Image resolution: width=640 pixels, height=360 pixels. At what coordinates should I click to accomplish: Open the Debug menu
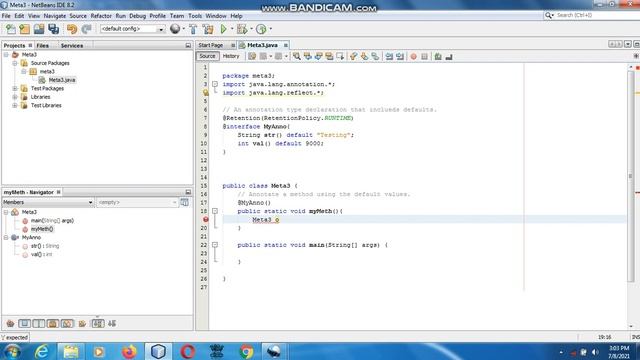point(138,16)
